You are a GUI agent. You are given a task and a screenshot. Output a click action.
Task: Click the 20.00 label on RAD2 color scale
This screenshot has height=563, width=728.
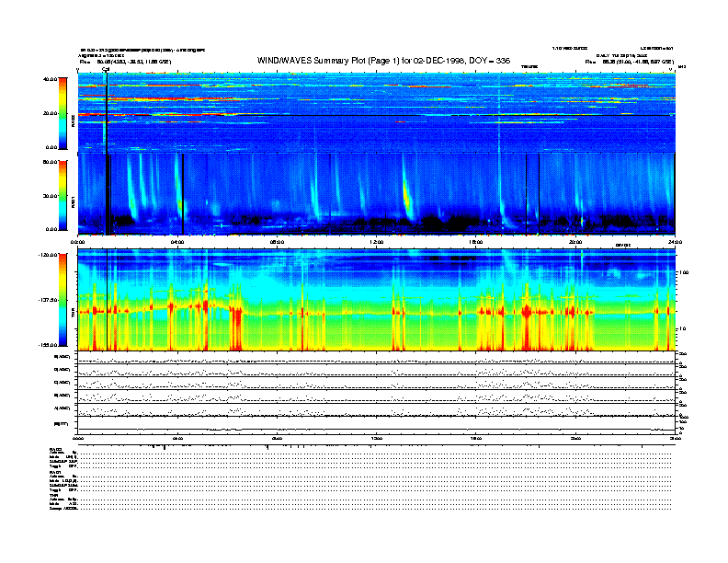[x=51, y=113]
